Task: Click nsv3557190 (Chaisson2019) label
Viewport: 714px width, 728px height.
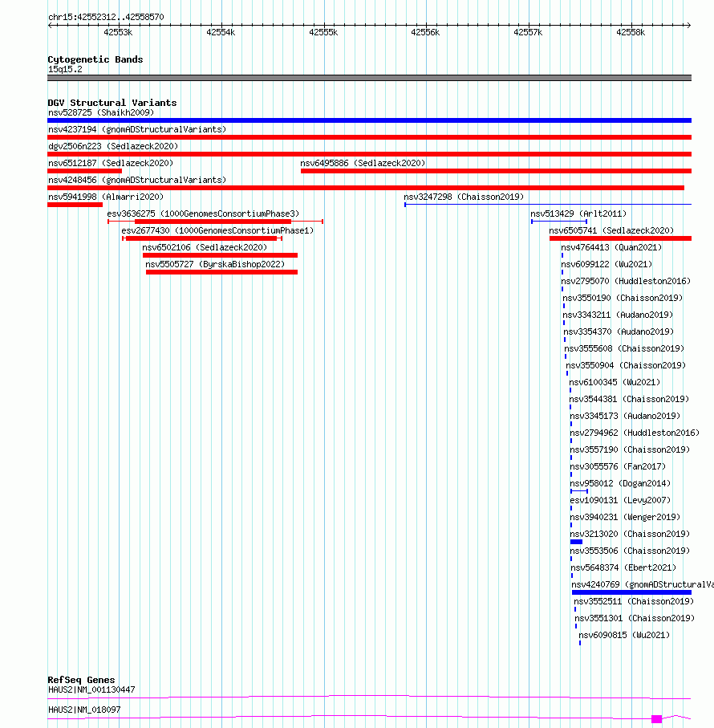Action: point(630,450)
